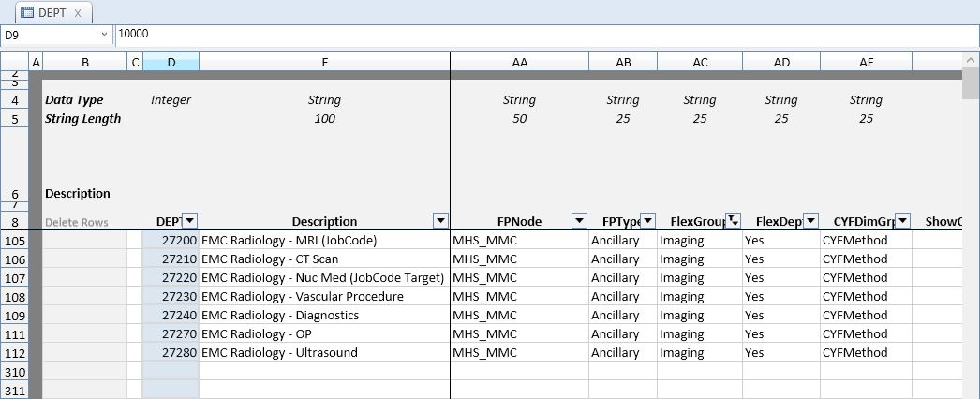Click the FPType filter arrow

(648, 221)
